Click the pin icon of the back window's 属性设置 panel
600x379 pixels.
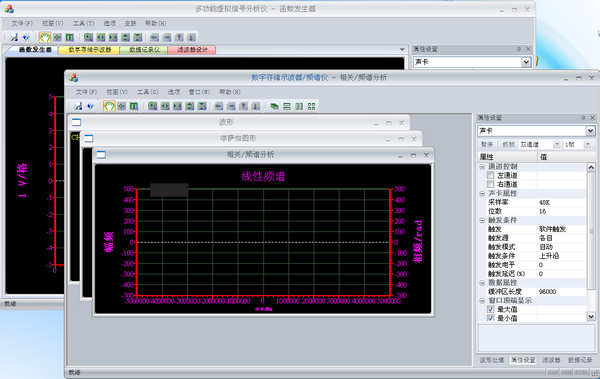tap(519, 49)
